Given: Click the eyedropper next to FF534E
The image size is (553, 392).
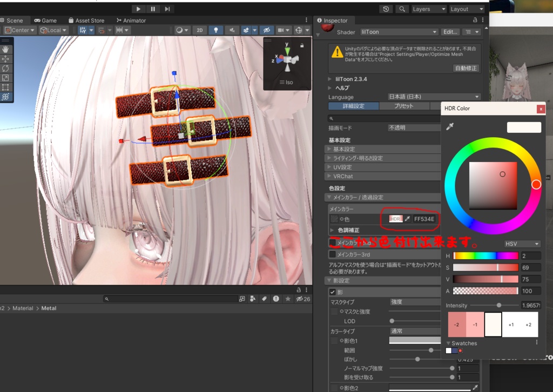Looking at the screenshot, I should [407, 219].
